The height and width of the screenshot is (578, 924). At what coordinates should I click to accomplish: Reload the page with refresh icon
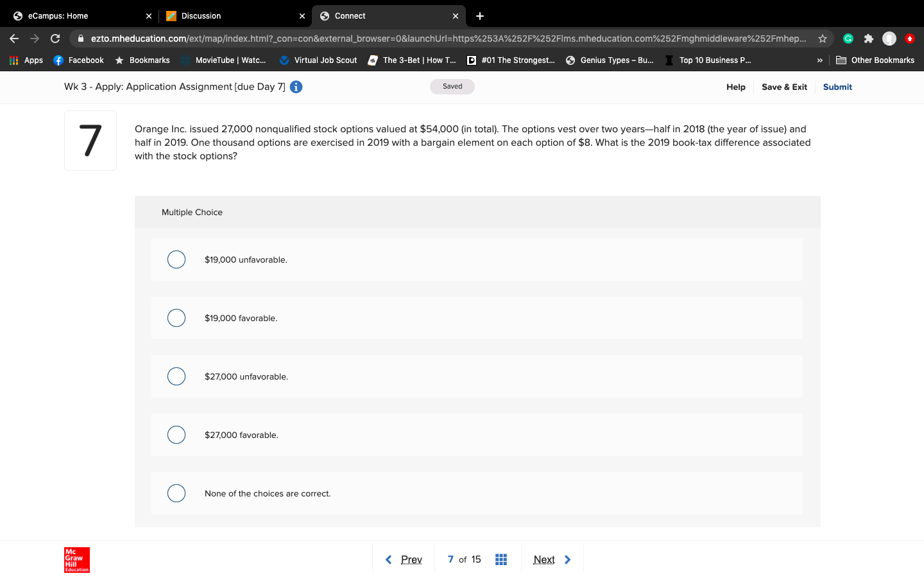55,39
